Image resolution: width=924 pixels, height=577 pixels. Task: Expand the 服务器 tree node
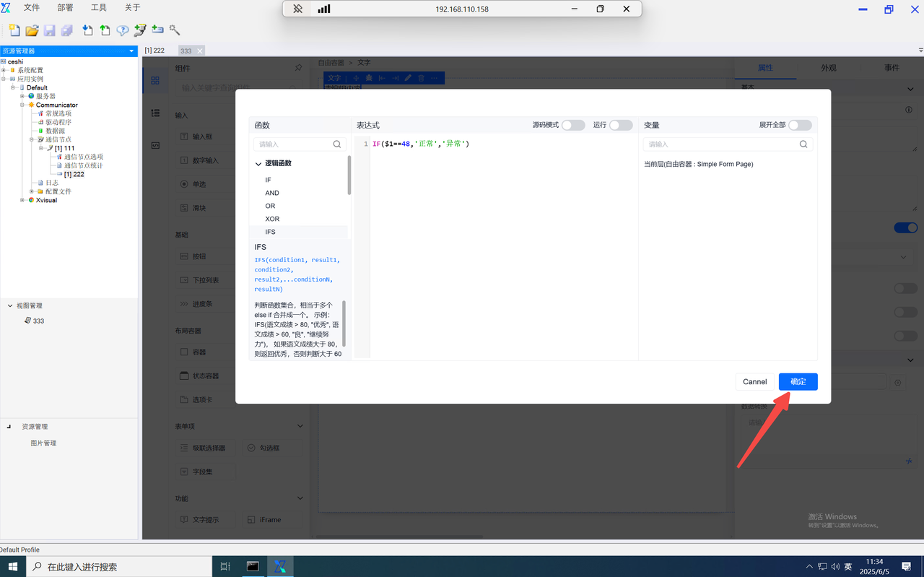[22, 96]
